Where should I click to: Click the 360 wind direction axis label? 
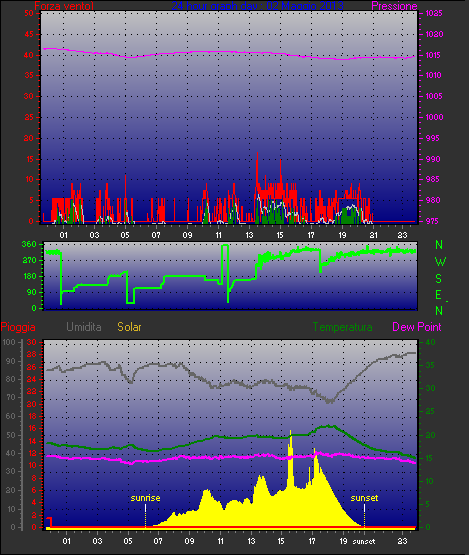coord(29,244)
